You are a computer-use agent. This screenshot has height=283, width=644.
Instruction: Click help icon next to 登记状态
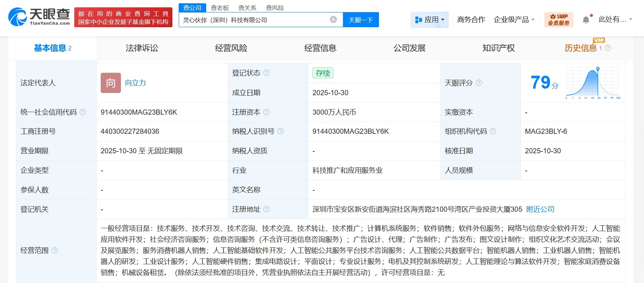click(266, 73)
